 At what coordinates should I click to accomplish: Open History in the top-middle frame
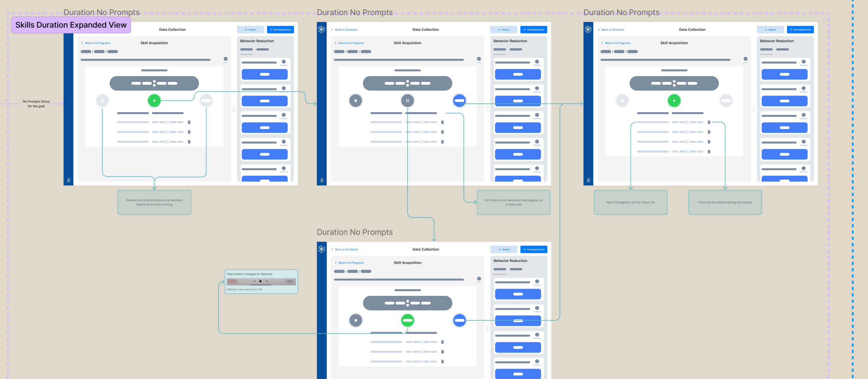(x=504, y=30)
